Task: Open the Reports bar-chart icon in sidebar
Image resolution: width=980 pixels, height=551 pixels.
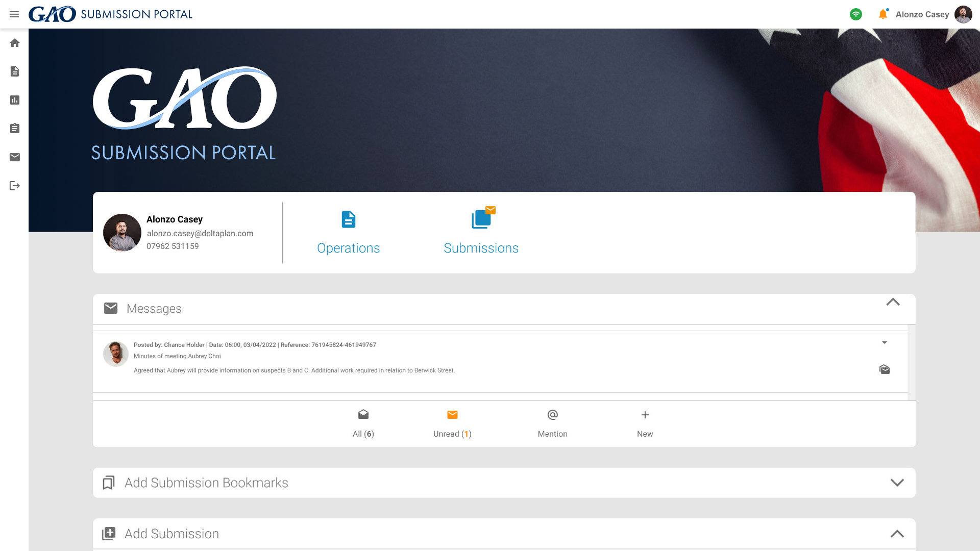Action: (x=14, y=100)
